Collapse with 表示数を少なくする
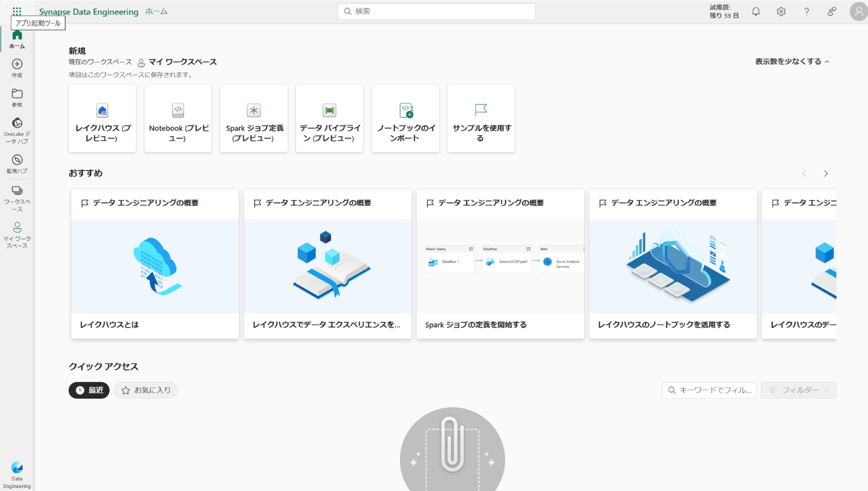This screenshot has height=491, width=868. pos(792,61)
